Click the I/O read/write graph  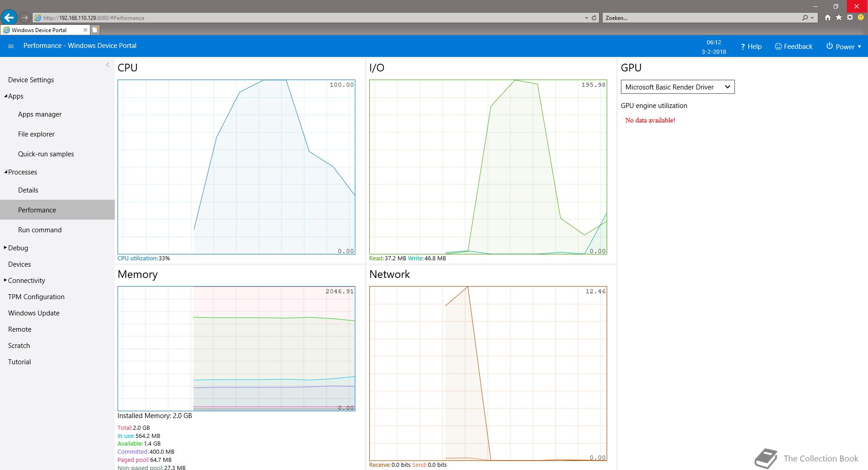point(488,167)
